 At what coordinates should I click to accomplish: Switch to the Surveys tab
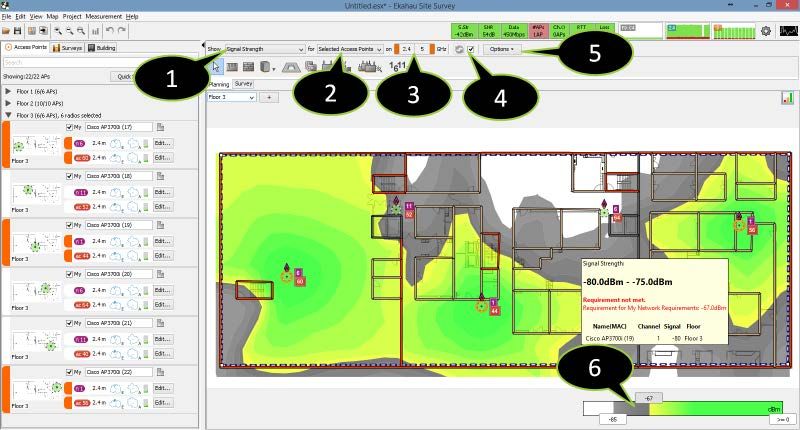[x=67, y=47]
